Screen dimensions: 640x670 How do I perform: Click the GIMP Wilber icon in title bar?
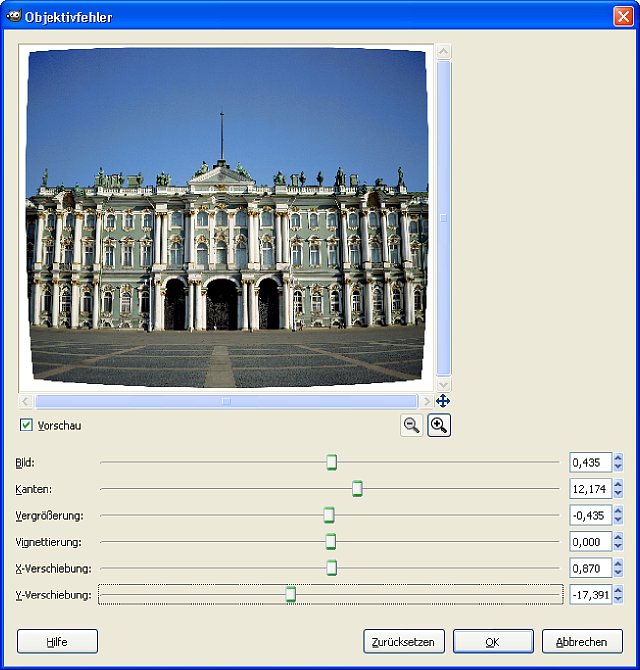[13, 16]
